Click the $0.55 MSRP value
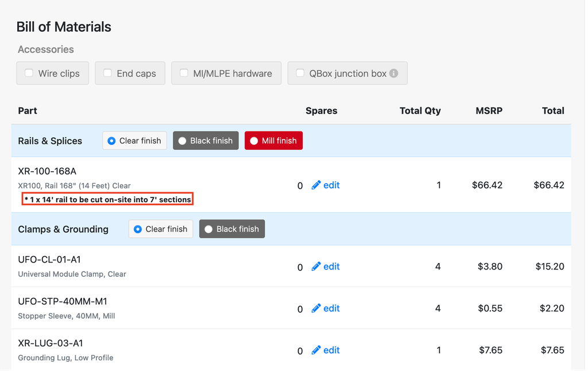The width and height of the screenshot is (588, 371). click(490, 308)
